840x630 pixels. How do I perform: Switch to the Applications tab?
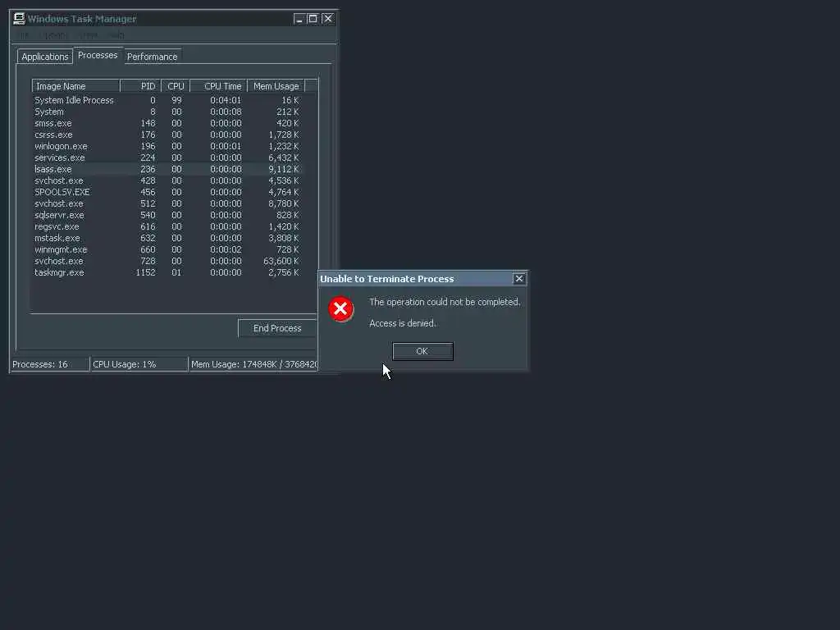45,57
